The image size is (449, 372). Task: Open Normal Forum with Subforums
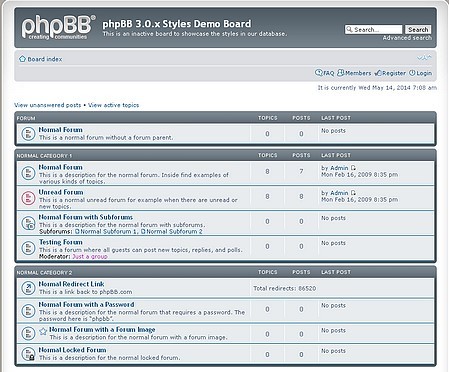coord(86,217)
